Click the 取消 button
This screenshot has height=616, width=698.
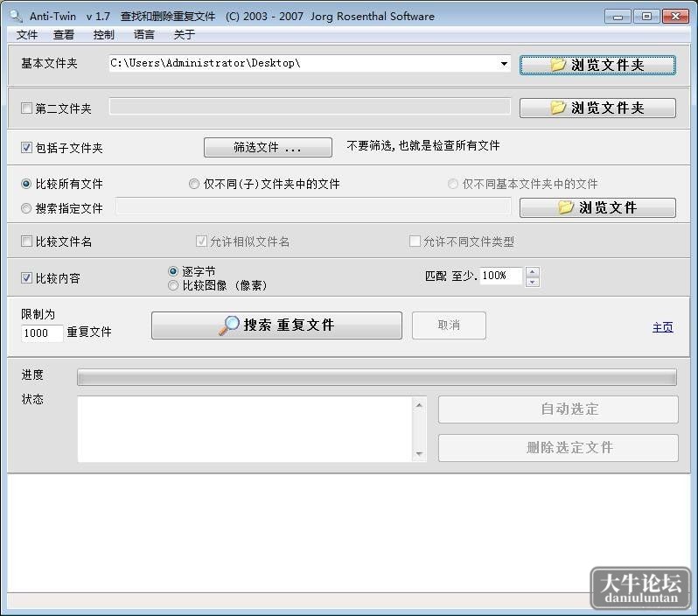point(449,325)
